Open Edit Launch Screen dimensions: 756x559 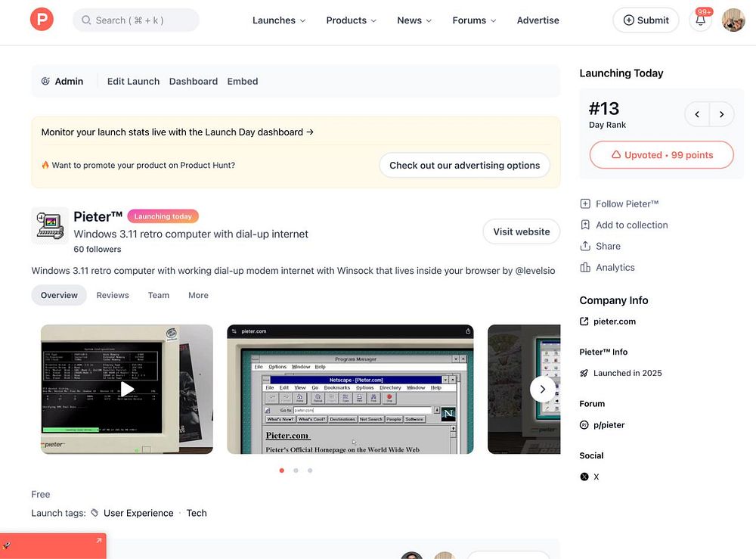(x=133, y=82)
